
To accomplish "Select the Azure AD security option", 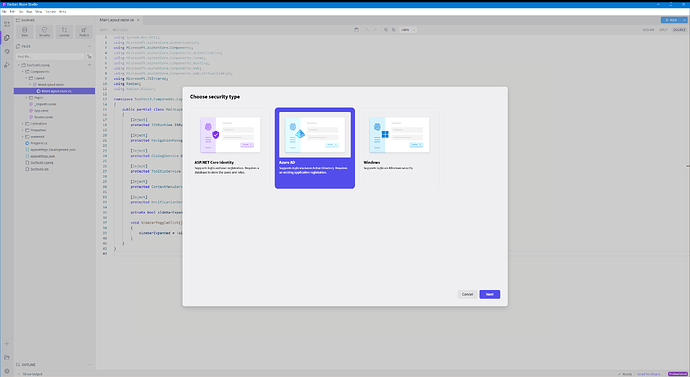I will (x=315, y=148).
